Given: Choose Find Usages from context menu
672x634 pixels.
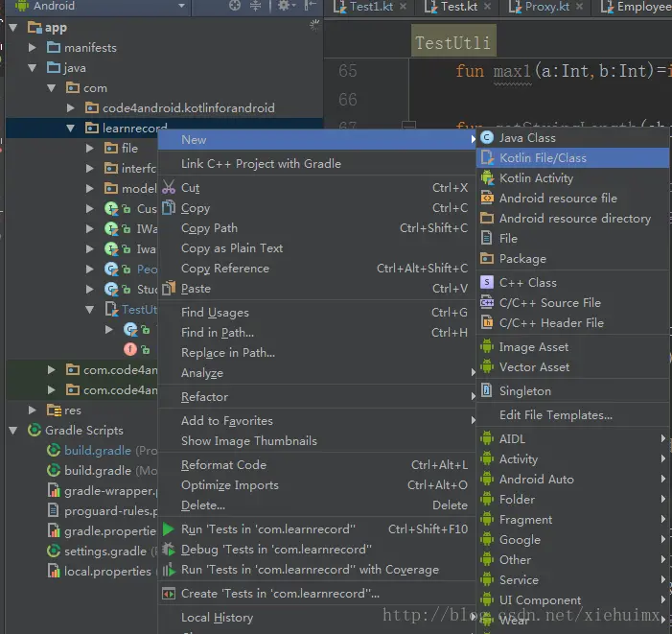Looking at the screenshot, I should (317, 313).
